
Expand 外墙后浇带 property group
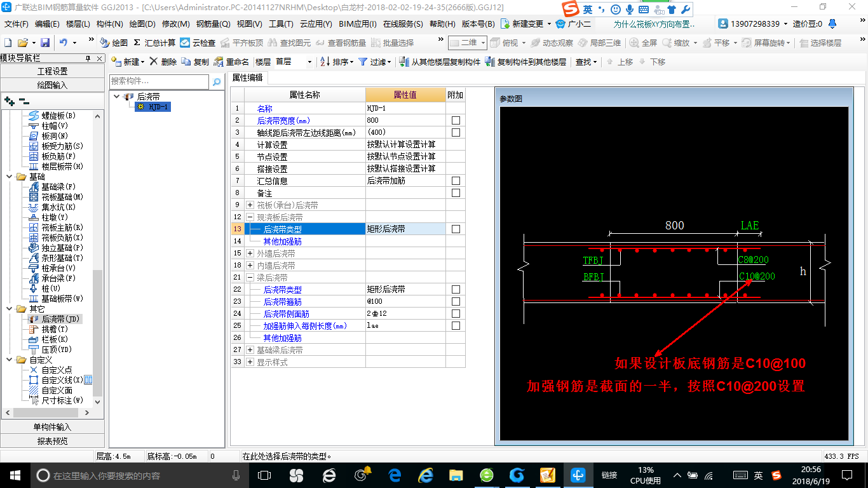pos(250,254)
